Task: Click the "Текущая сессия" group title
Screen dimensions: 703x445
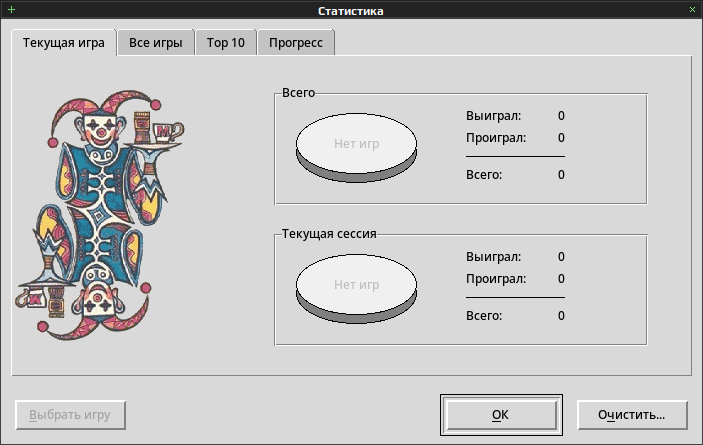Action: [x=329, y=234]
